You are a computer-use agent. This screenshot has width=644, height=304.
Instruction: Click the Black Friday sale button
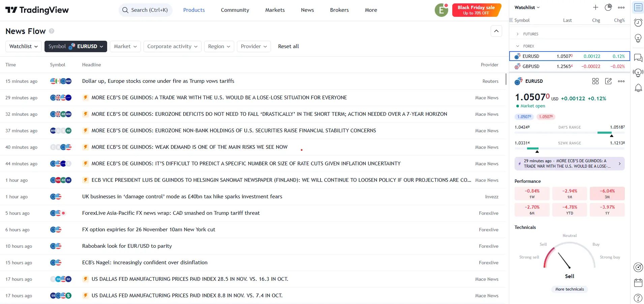tap(476, 10)
